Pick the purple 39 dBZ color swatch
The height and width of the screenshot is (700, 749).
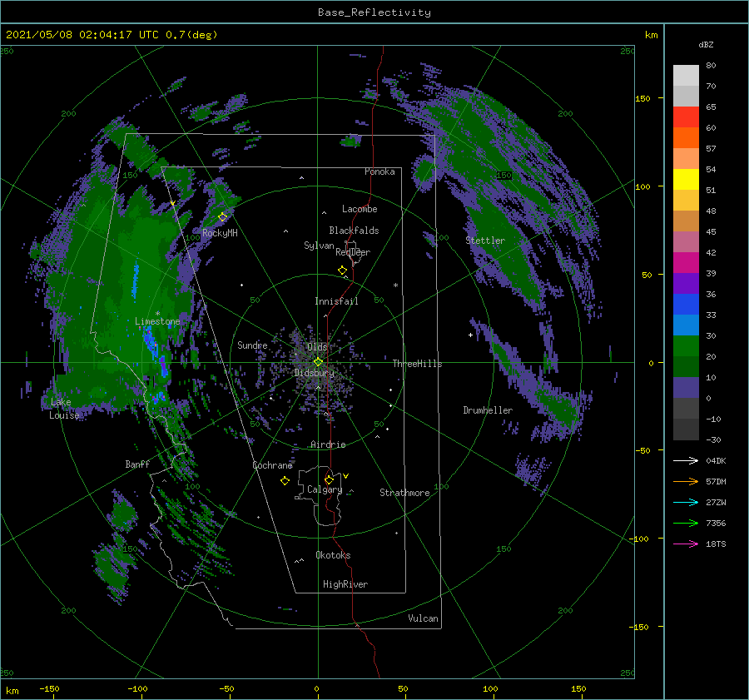[686, 283]
